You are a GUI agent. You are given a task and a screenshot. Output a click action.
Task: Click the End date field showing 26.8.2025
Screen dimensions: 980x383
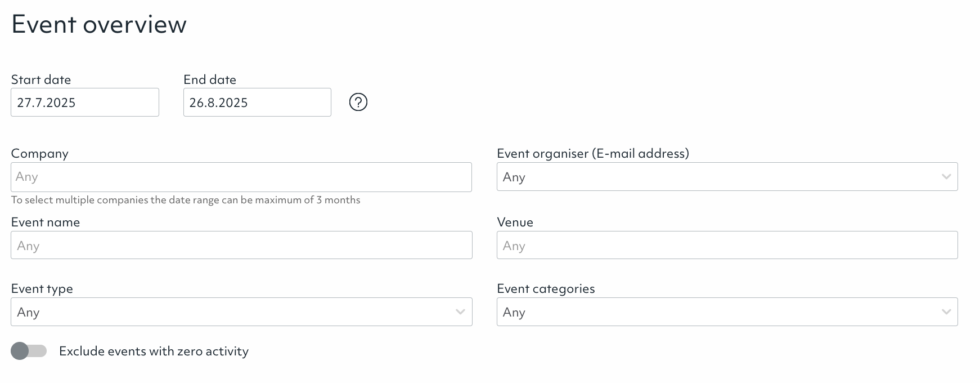[257, 103]
